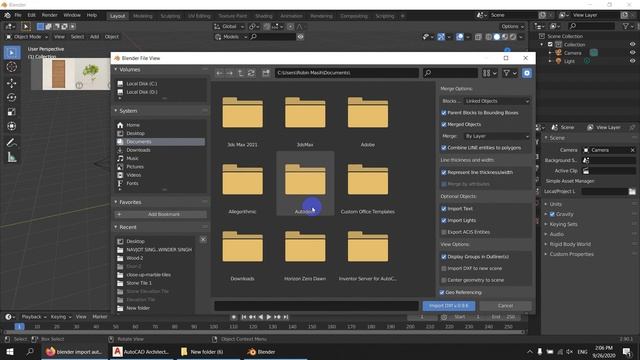Go forward with the file browser forward arrow
Image resolution: width=640 pixels, height=360 pixels.
229,73
